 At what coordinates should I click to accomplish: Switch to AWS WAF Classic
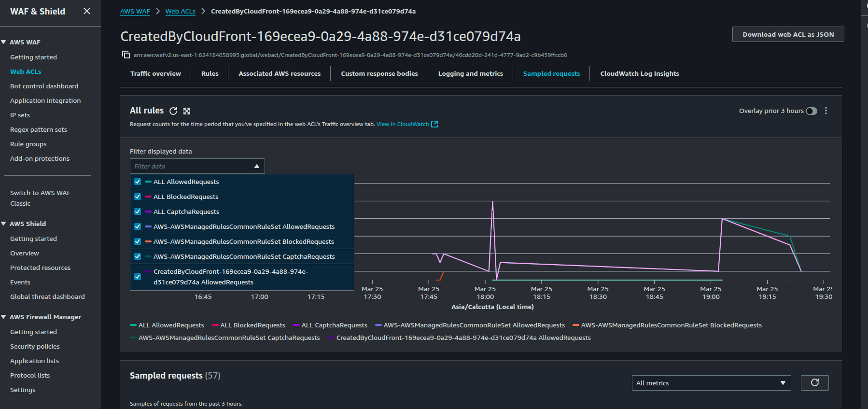click(x=40, y=198)
